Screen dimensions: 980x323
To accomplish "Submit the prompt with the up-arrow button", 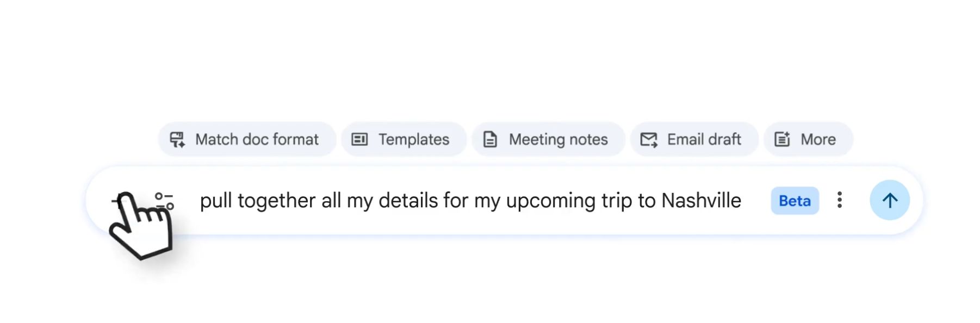I will [x=890, y=201].
